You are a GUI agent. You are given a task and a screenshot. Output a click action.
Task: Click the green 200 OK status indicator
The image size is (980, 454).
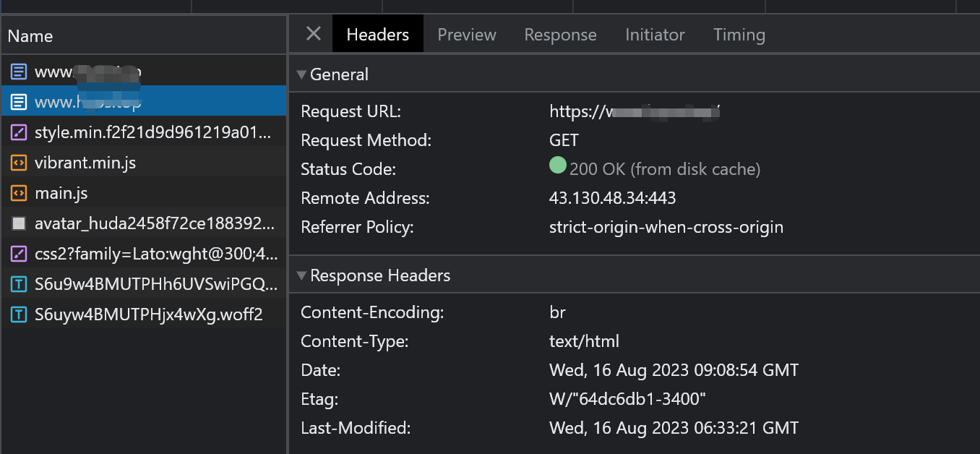point(557,166)
